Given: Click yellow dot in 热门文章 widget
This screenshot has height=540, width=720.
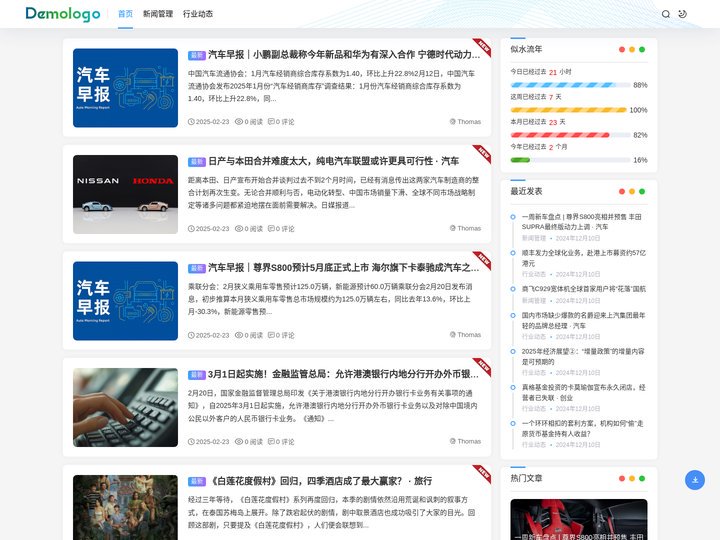Looking at the screenshot, I should pos(632,478).
